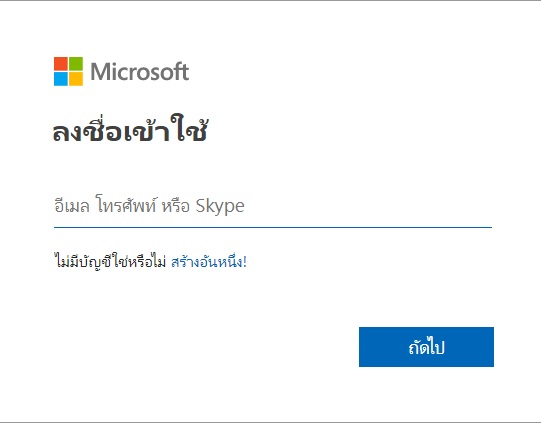Click the exclamation mark ending the สร้างอันหนึ่ง link
Screen dimensions: 541x423
(x=245, y=262)
